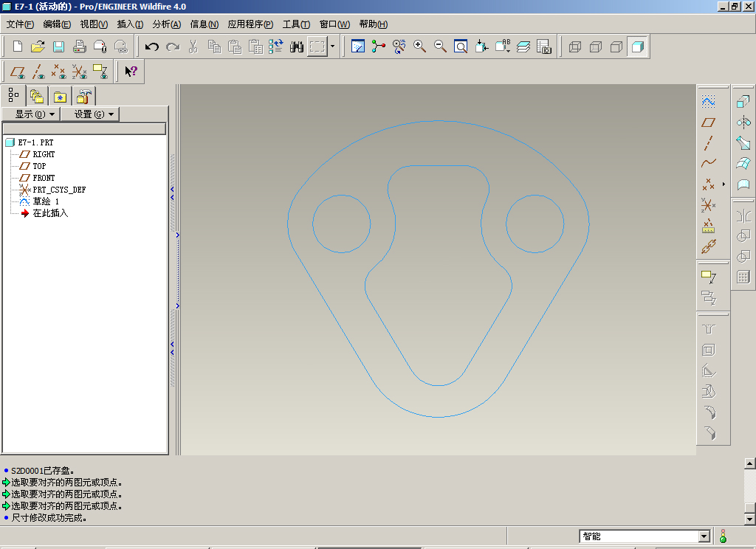Open Window menu 窗口(W)
The image size is (756, 549).
pos(334,24)
